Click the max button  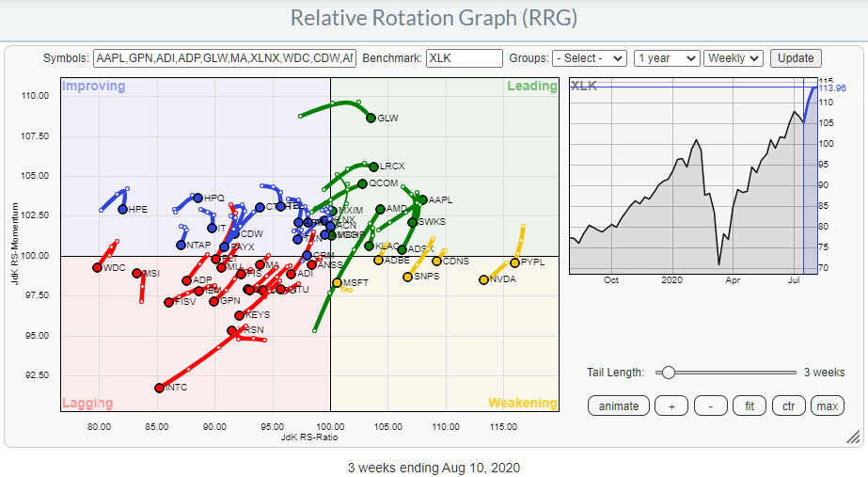[827, 405]
